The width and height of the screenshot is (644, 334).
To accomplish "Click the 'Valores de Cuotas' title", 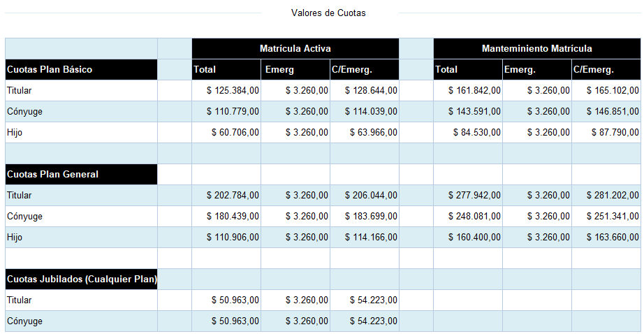I will tap(328, 13).
